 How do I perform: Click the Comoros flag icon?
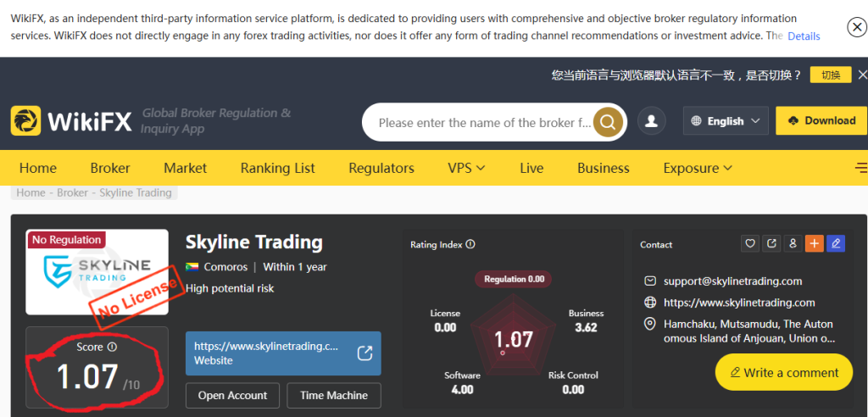(x=192, y=267)
